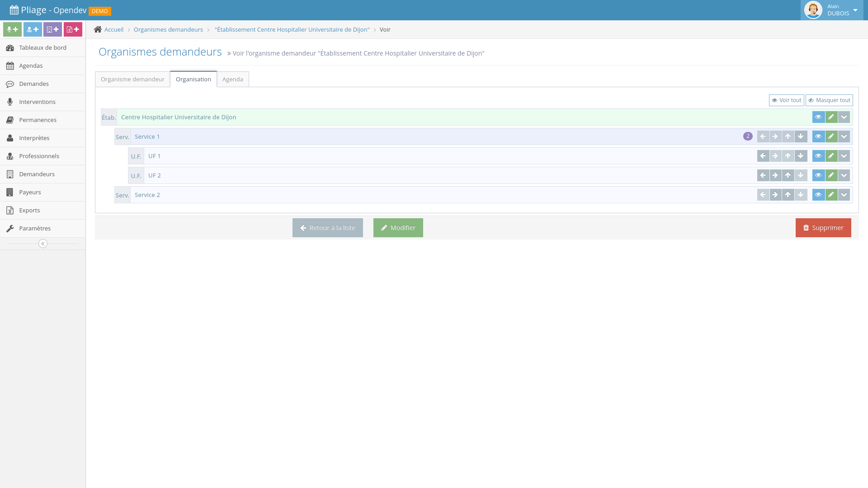Move UF 2 up with arrow
The height and width of the screenshot is (488, 868).
[788, 175]
